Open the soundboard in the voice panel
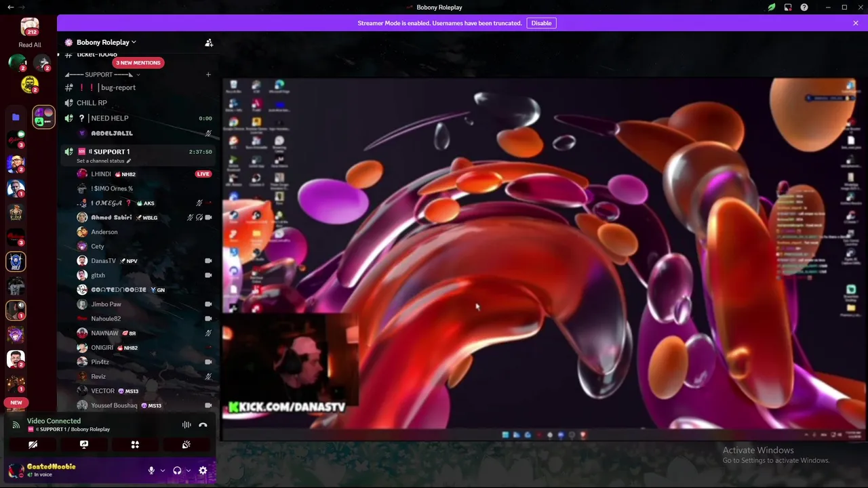The width and height of the screenshot is (868, 488). tap(186, 445)
